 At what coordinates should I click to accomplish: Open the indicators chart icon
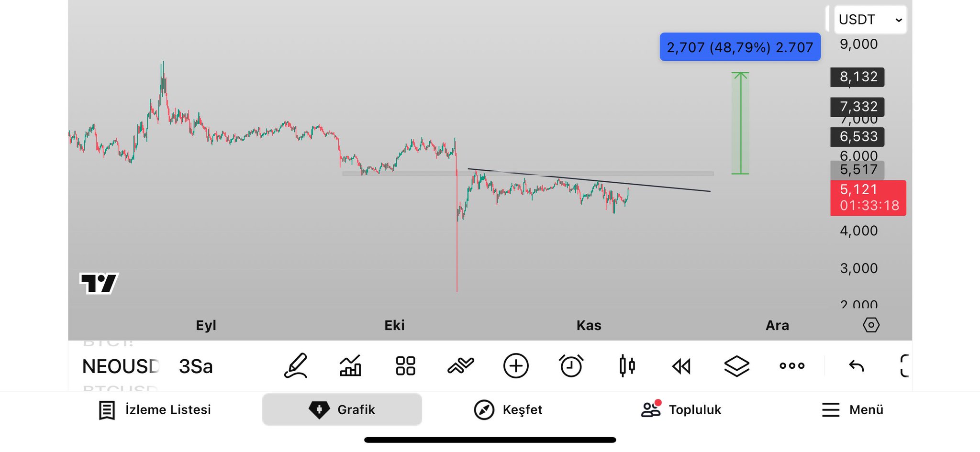350,366
